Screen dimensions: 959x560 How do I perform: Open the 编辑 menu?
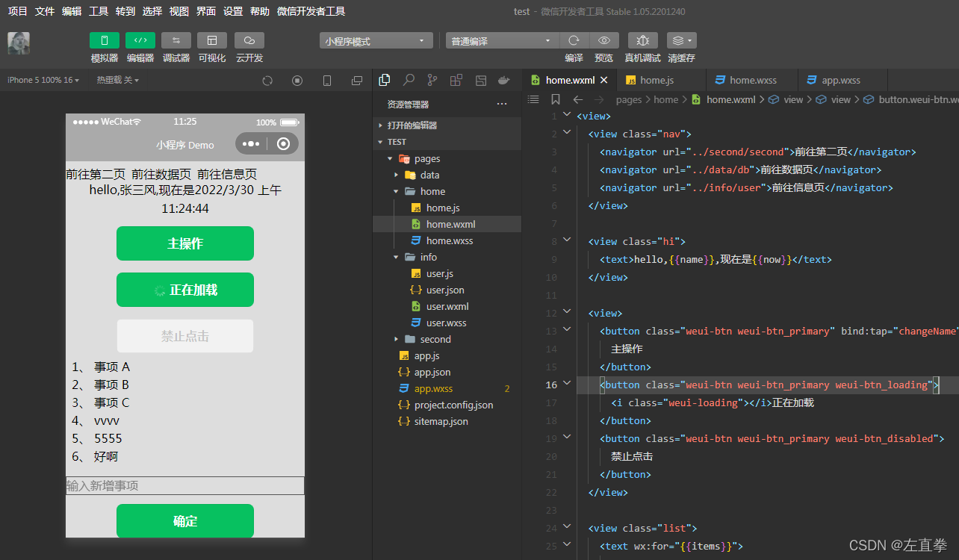72,11
